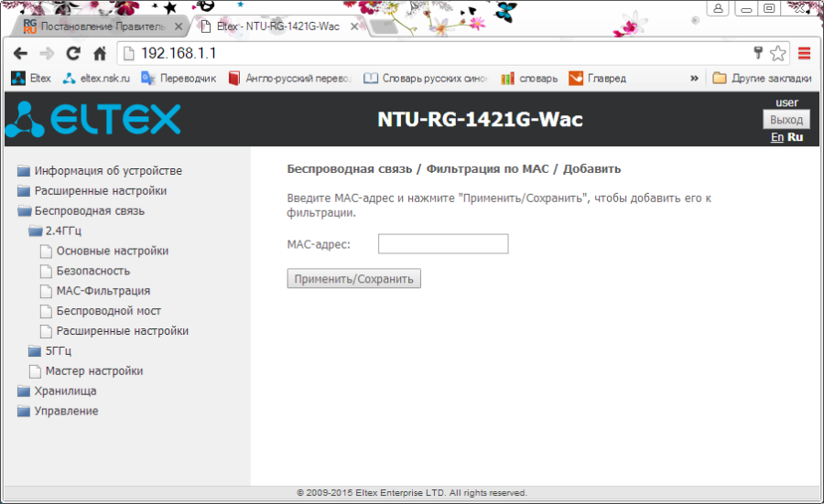Switch interface language to En
Screen dimensions: 824x504
776,137
